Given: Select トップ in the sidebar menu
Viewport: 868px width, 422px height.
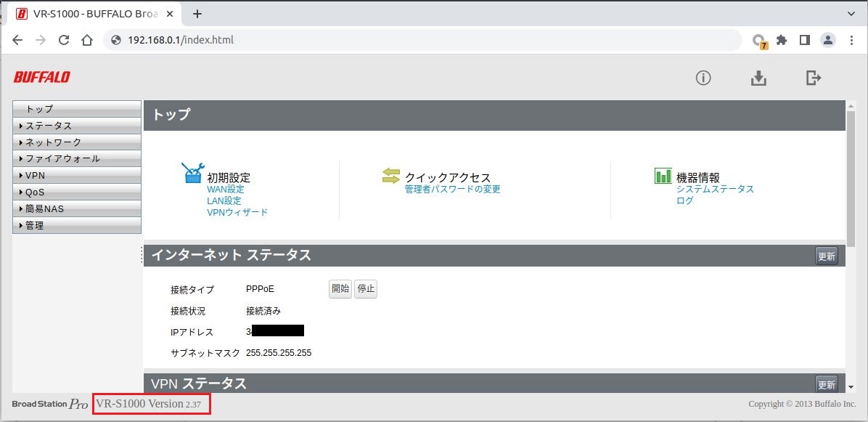Looking at the screenshot, I should coord(77,109).
